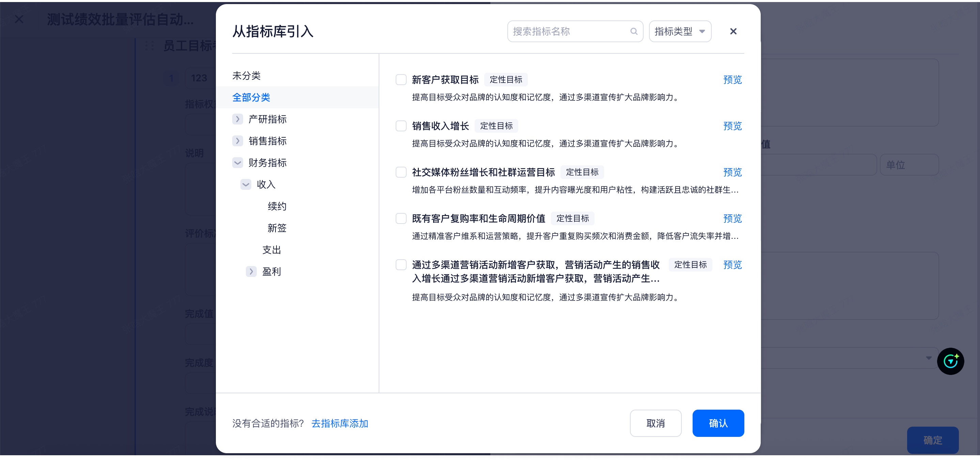This screenshot has width=980, height=460.
Task: Check the 新客户获取目标 checkbox
Action: coord(401,80)
